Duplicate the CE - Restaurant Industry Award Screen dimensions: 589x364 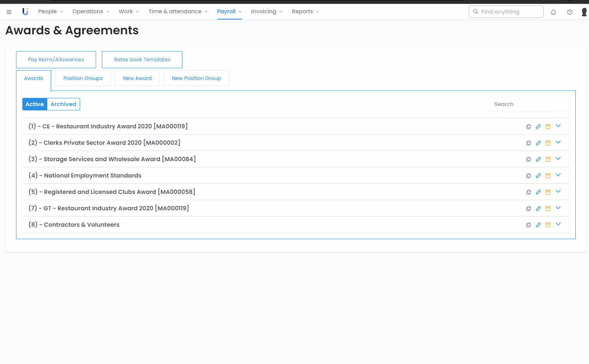[x=528, y=126]
